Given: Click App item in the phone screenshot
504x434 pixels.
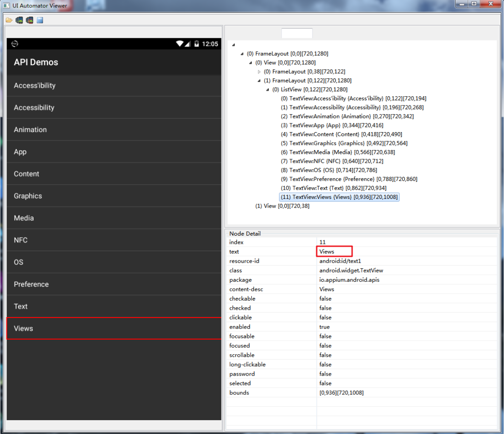Looking at the screenshot, I should [114, 152].
